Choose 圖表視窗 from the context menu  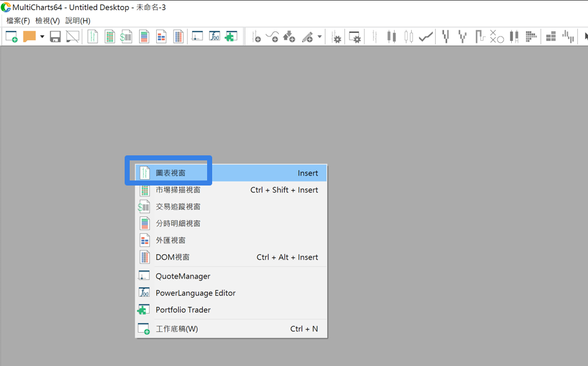click(231, 173)
